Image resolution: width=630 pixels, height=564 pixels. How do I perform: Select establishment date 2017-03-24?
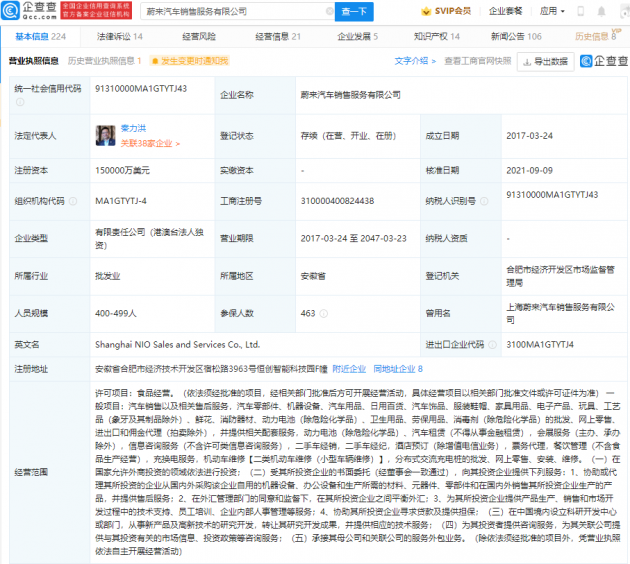point(530,136)
